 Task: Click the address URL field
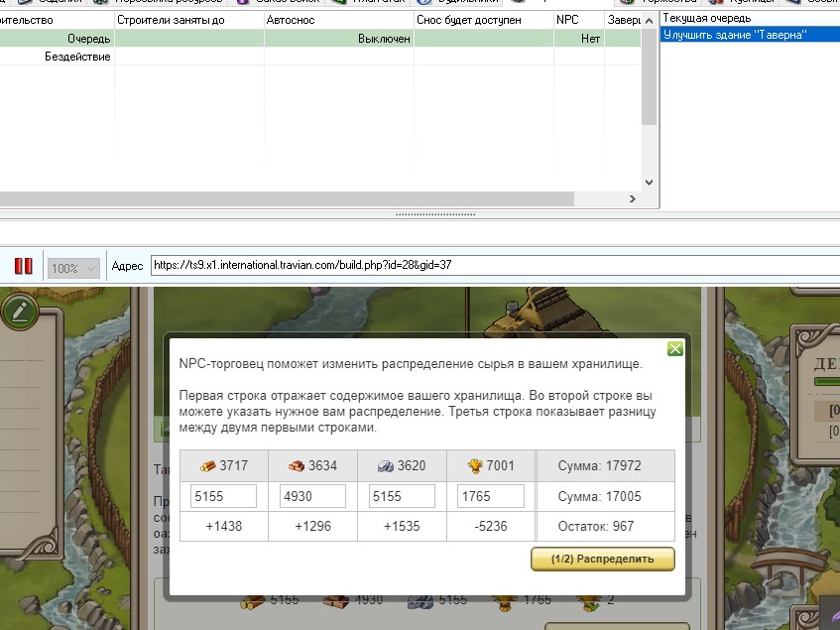click(496, 265)
